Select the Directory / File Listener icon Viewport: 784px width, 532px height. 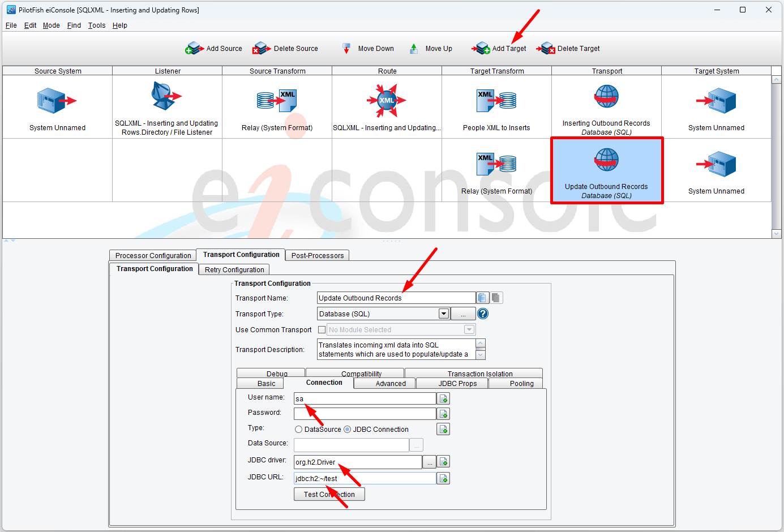(x=166, y=96)
